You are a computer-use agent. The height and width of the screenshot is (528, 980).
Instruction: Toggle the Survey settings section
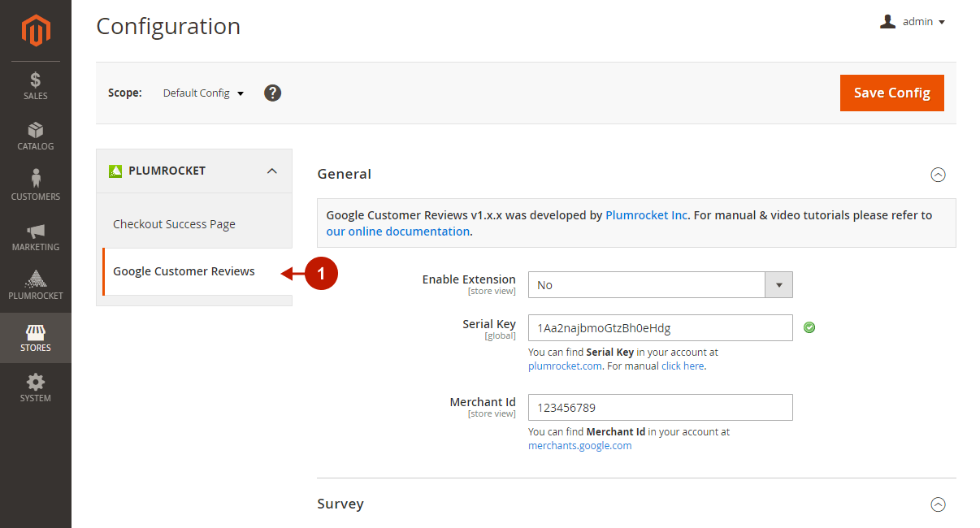pos(938,504)
